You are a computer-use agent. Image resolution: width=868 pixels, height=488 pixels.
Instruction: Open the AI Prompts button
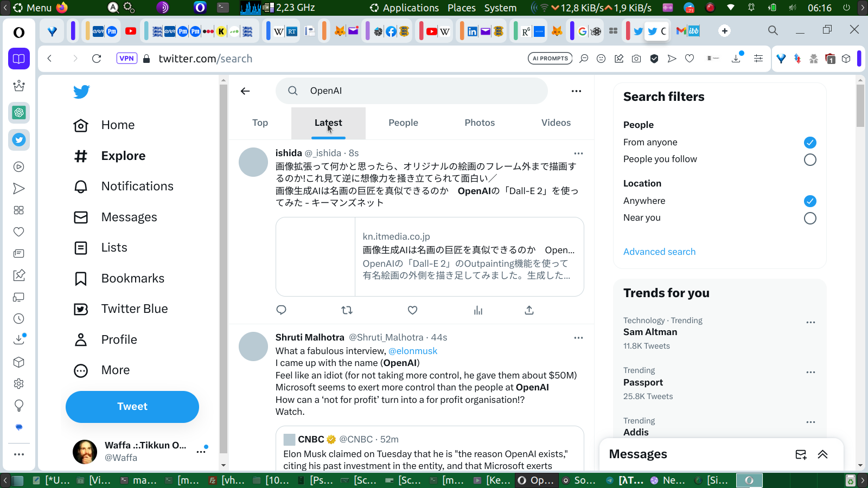[x=550, y=59]
